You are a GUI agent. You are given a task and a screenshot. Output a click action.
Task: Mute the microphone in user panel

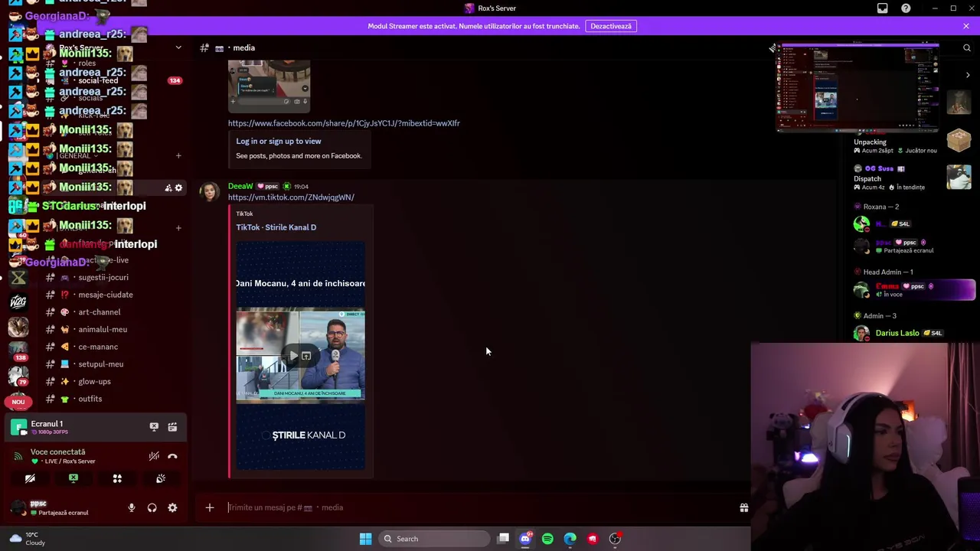click(x=132, y=507)
